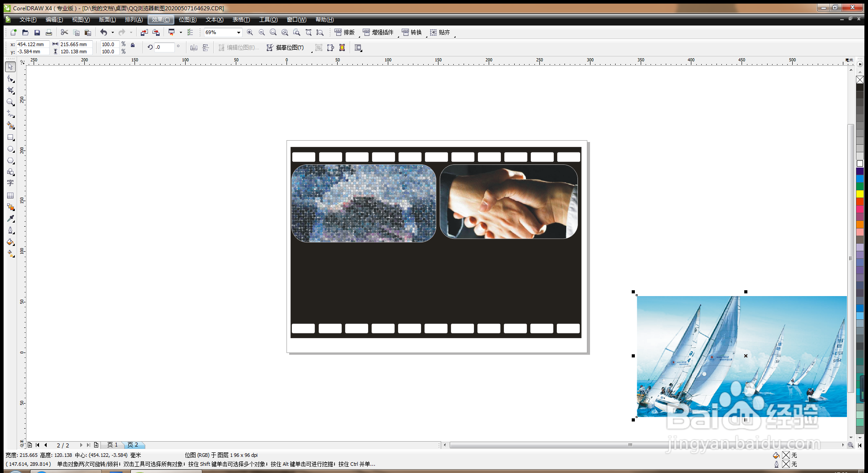Select the Shape edit tool
The width and height of the screenshot is (868, 473).
tap(10, 79)
